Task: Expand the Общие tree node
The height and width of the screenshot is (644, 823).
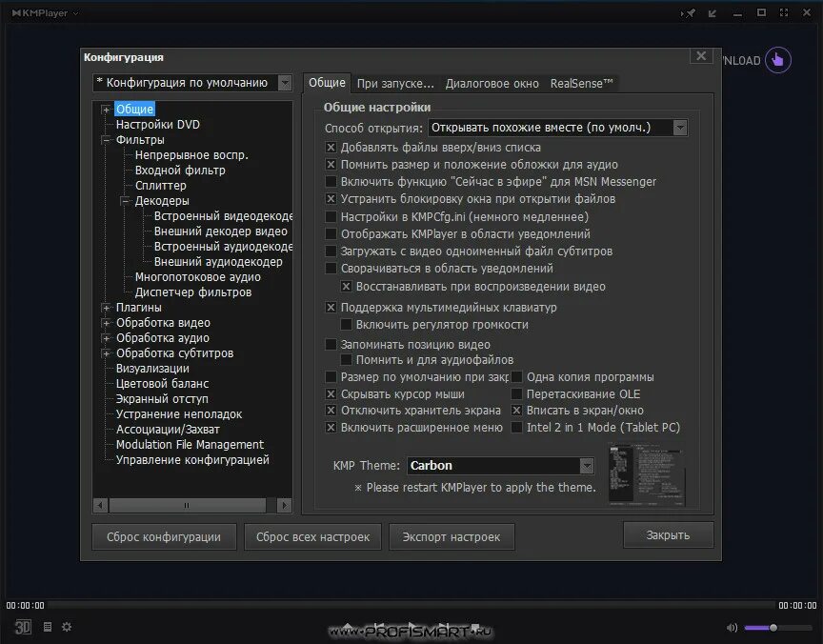Action: tap(106, 110)
